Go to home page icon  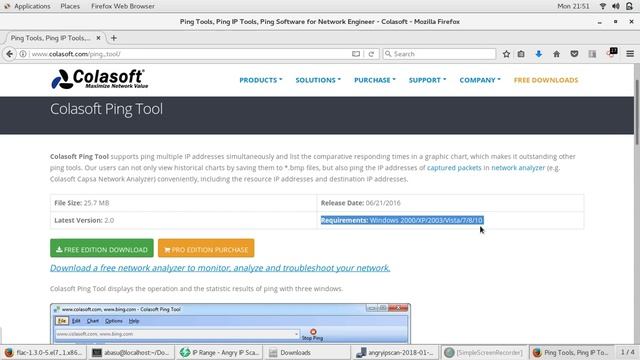[556, 54]
